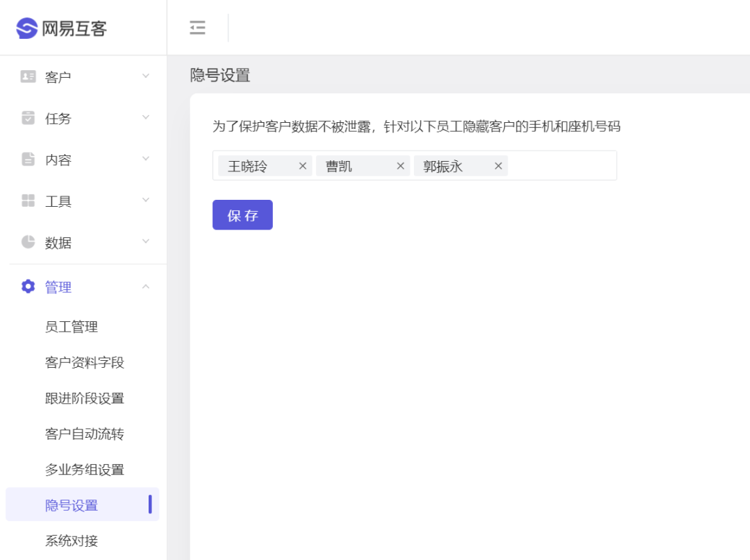
Task: Click the 王晓玲 tag name
Action: 247,167
